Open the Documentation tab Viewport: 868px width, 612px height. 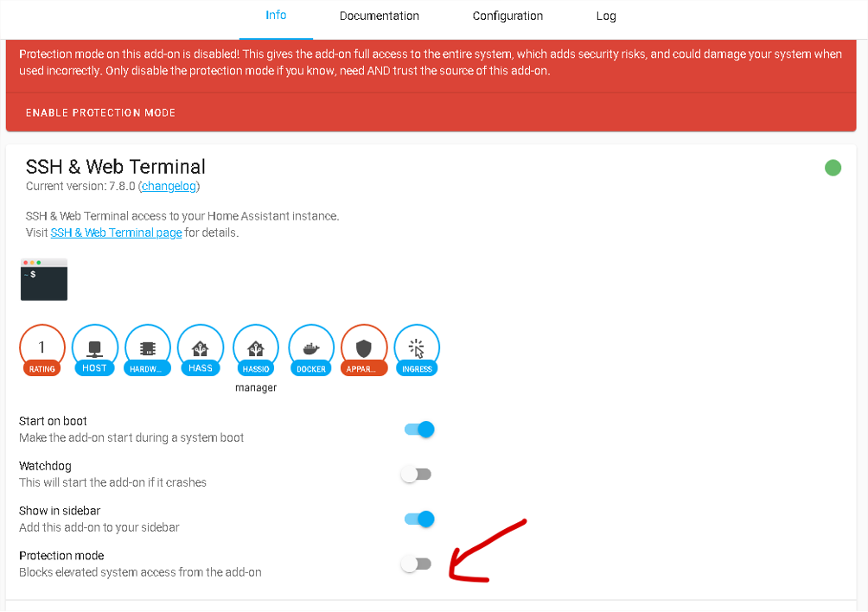(380, 16)
